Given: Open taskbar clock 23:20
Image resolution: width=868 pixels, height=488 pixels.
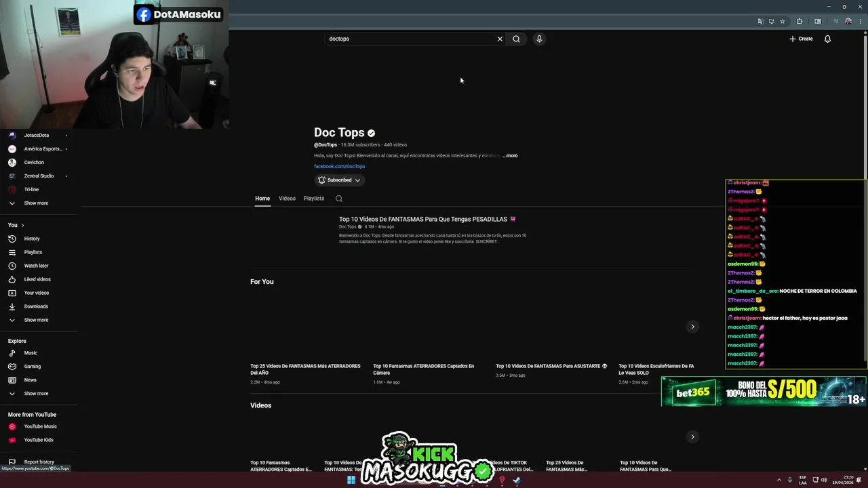Looking at the screenshot, I should click(844, 480).
